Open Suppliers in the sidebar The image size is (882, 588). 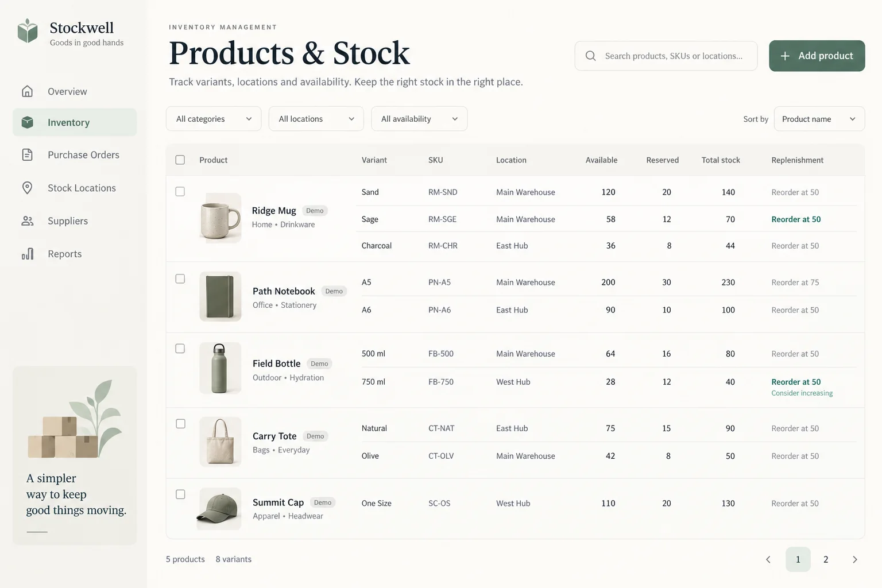pos(75,221)
